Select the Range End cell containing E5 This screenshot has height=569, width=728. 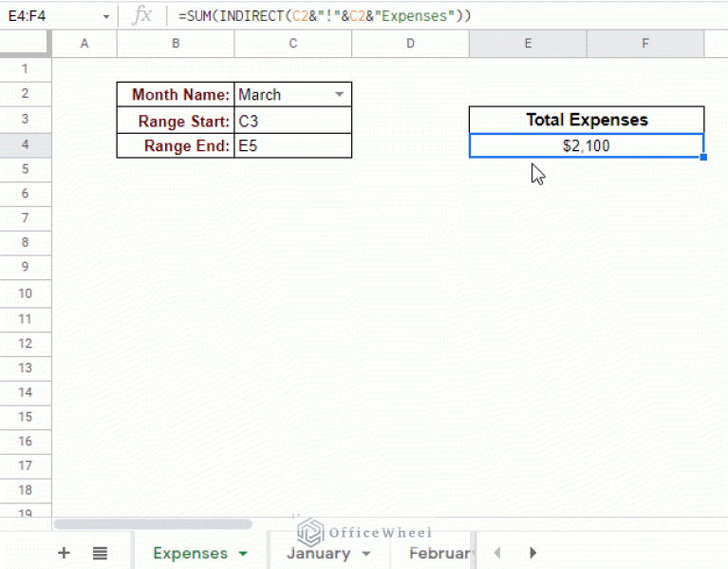point(292,145)
